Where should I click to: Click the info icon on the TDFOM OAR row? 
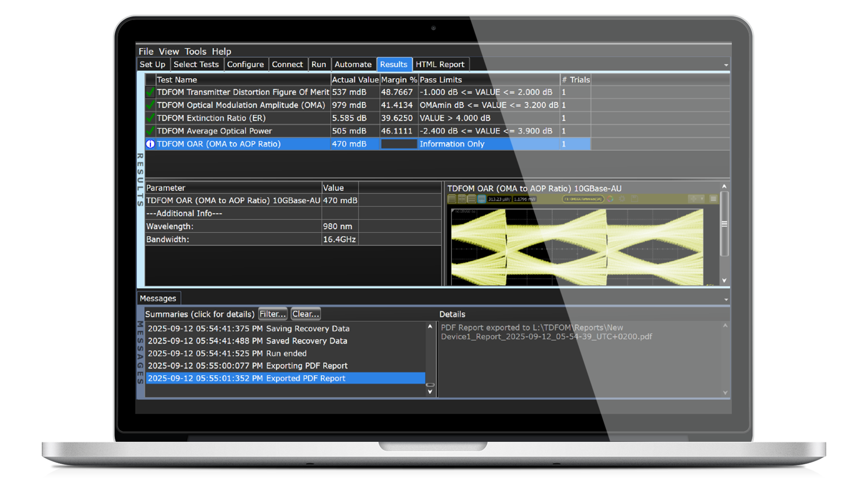[150, 144]
